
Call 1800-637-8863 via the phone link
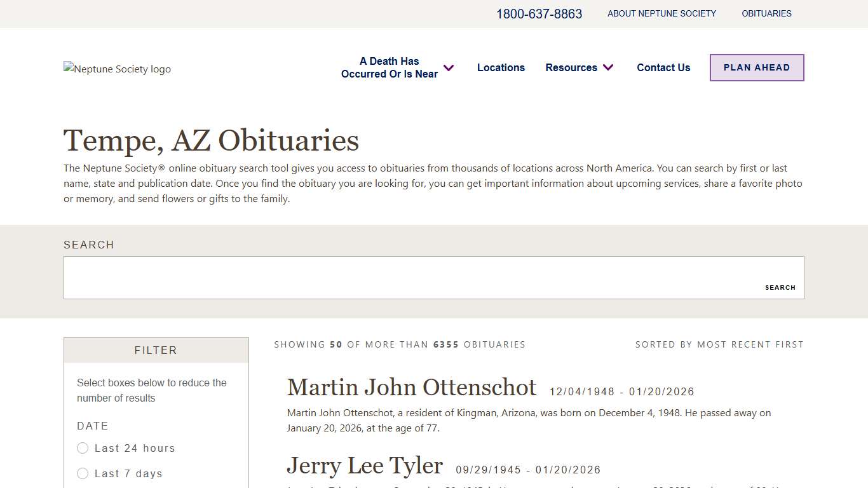[539, 13]
